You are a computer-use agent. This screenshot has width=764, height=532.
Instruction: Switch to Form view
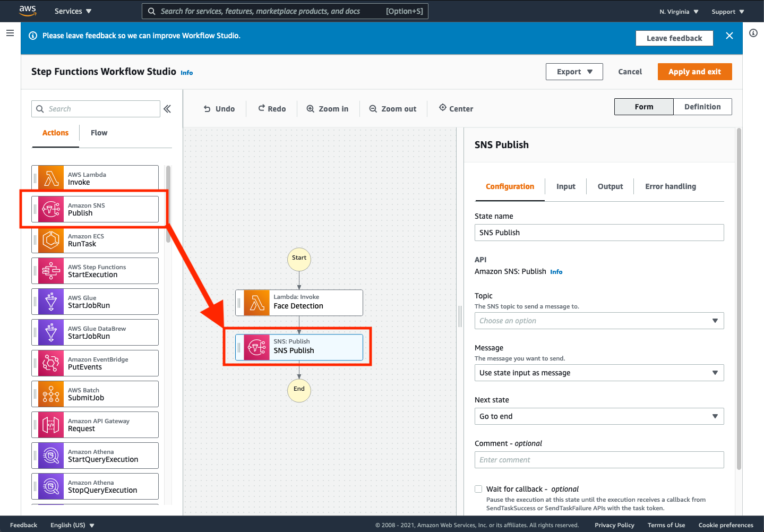click(644, 107)
